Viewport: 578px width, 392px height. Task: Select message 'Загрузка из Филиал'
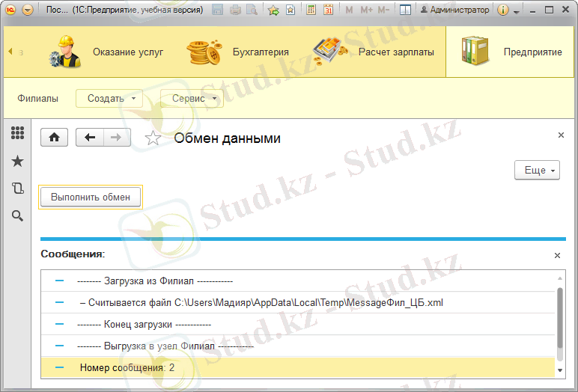pos(297,281)
